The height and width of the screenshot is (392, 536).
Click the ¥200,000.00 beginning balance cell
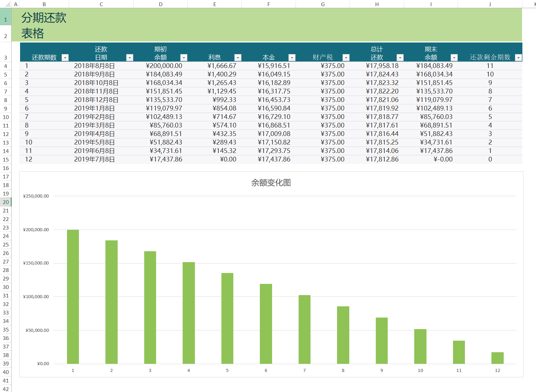[x=164, y=66]
